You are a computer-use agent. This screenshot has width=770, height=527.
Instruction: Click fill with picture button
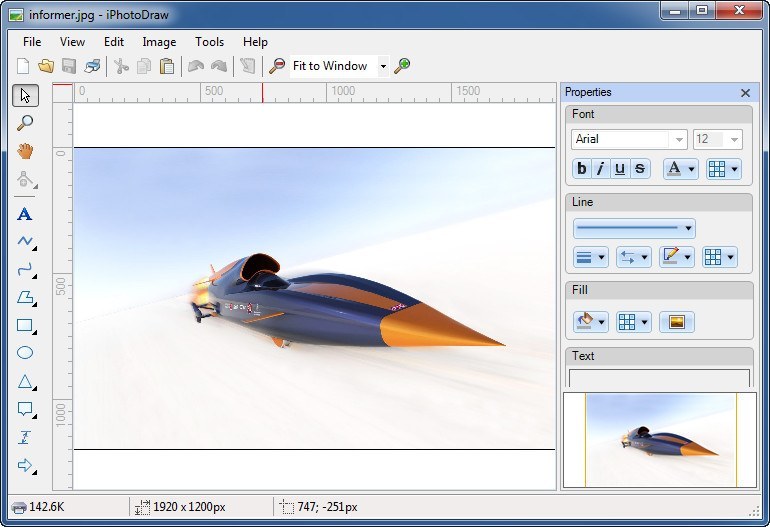point(677,322)
